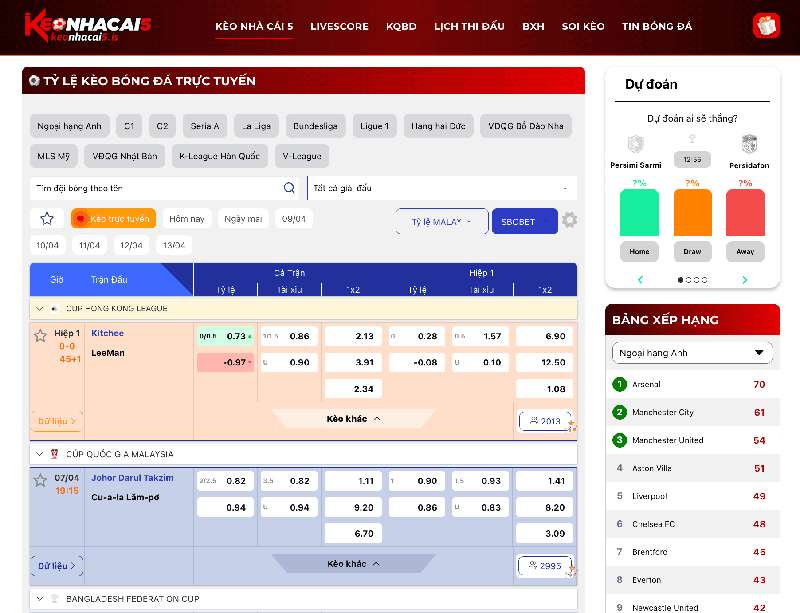
Task: Click the Keonhacai5 logo
Action: [72, 26]
